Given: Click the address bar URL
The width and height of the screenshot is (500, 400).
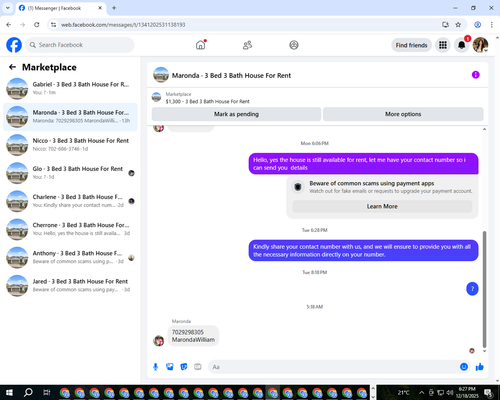Looking at the screenshot, I should pos(123,25).
